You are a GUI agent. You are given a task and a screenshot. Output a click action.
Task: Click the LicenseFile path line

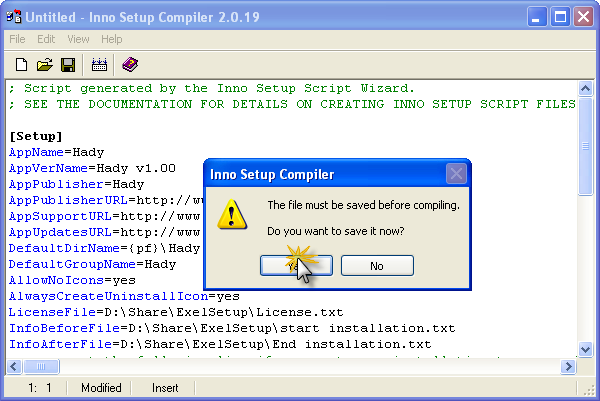click(x=176, y=313)
